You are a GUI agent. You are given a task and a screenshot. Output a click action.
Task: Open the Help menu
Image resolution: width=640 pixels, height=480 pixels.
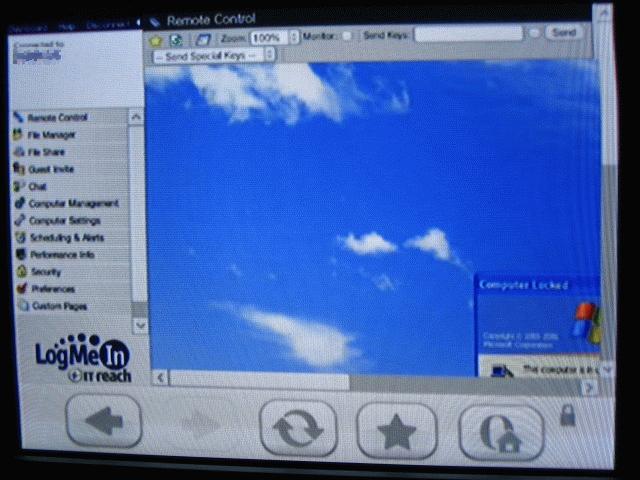point(67,27)
